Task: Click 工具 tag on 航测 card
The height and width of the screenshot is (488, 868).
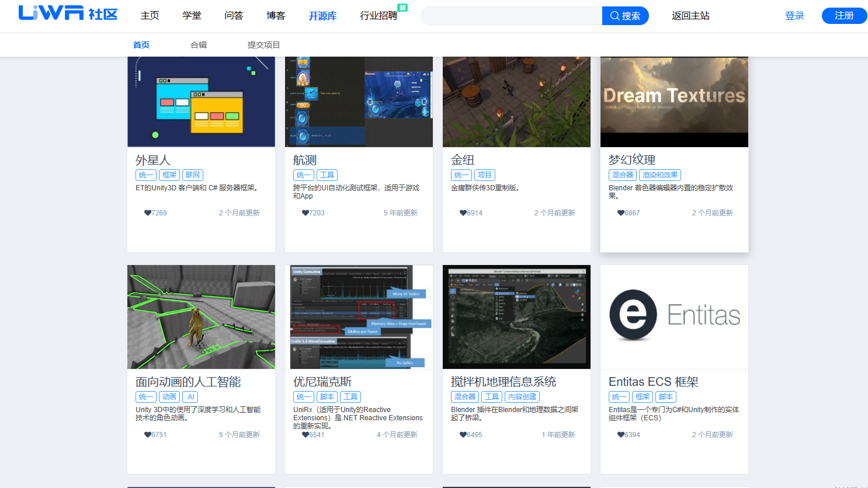Action: pos(327,175)
